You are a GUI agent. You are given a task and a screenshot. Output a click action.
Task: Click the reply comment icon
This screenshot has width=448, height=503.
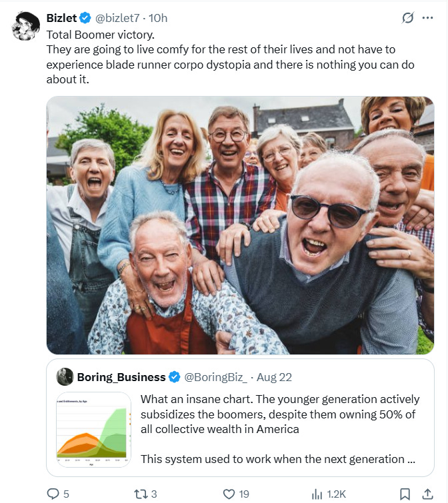point(53,494)
